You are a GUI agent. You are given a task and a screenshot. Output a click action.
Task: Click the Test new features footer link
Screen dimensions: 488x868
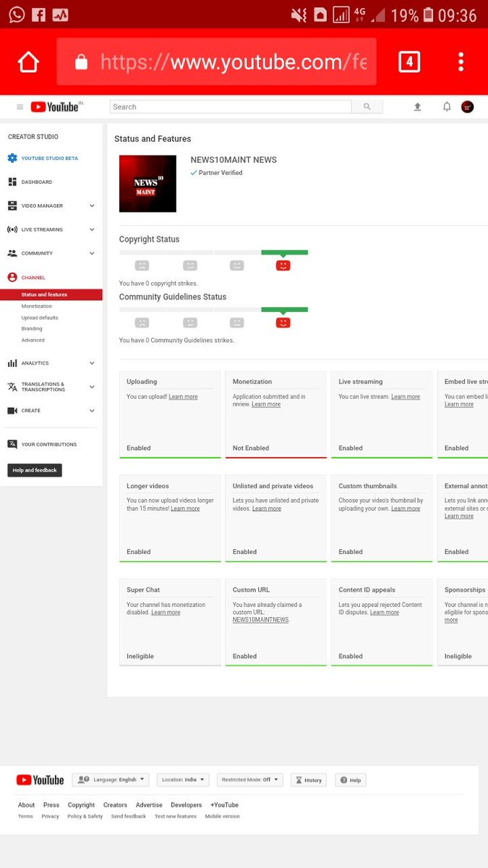[176, 817]
